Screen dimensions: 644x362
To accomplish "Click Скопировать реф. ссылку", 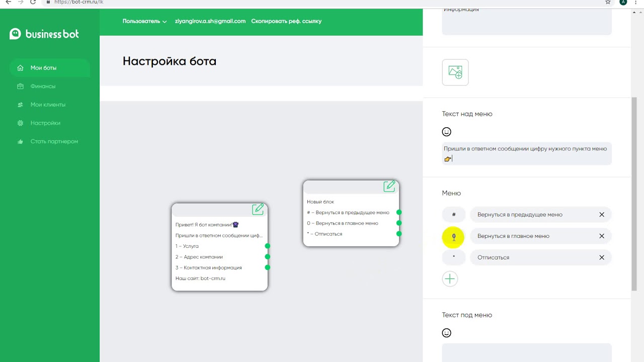I will [x=286, y=21].
